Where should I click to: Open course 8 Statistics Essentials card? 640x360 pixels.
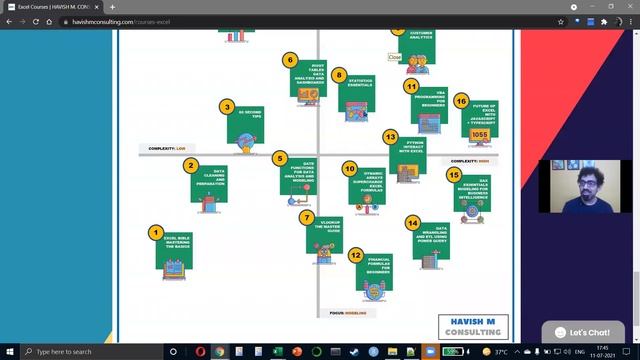357,93
